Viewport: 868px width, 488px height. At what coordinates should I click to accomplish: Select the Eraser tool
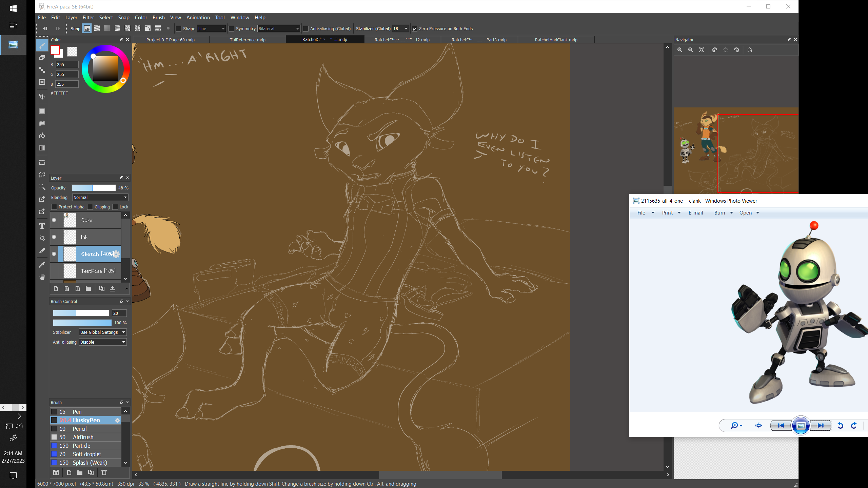click(x=42, y=58)
